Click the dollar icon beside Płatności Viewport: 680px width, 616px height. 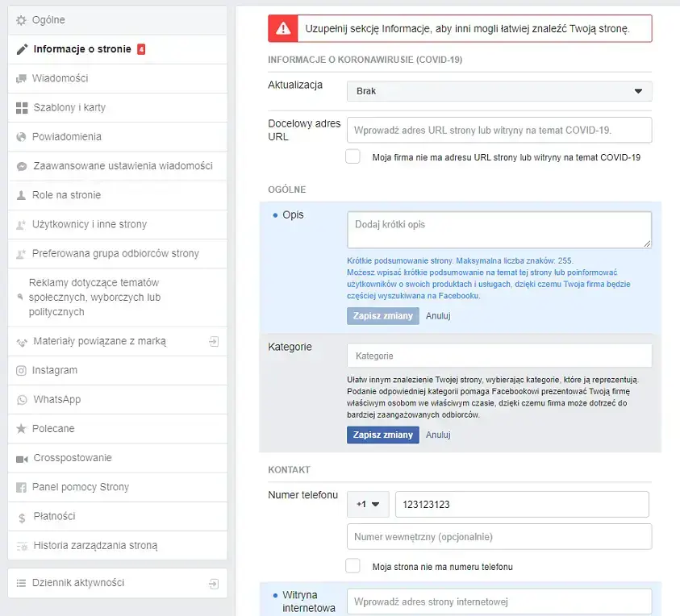click(22, 517)
